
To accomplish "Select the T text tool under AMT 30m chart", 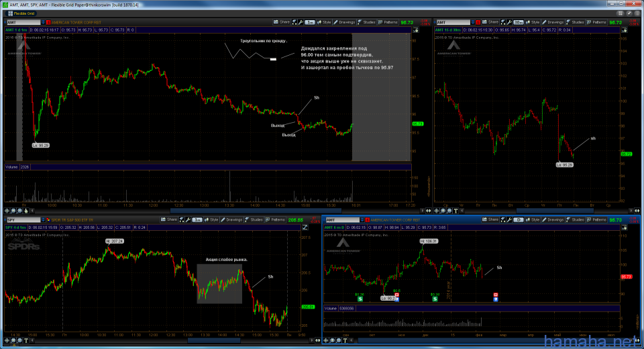I will point(455,211).
